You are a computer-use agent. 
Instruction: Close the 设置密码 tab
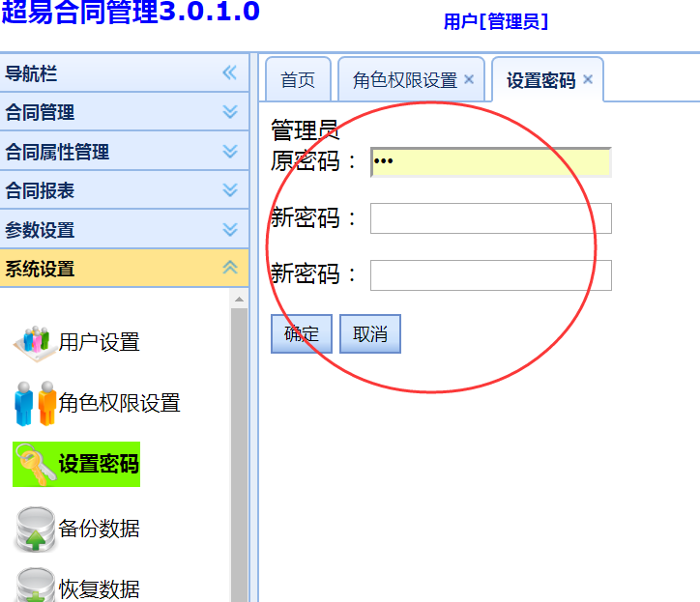coord(587,80)
